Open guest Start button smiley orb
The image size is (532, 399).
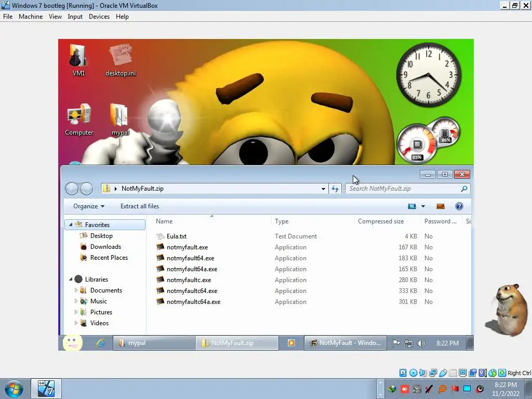point(72,343)
